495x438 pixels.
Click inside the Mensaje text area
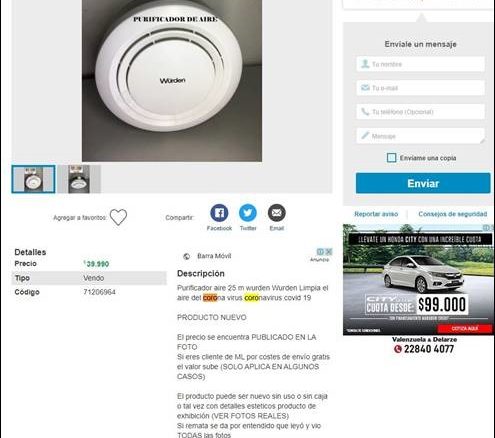pos(420,136)
